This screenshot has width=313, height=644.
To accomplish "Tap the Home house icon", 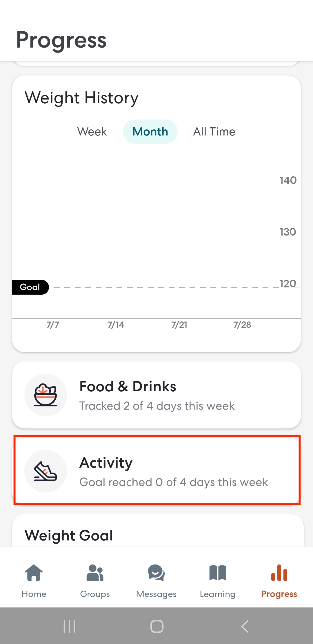I will [x=34, y=573].
